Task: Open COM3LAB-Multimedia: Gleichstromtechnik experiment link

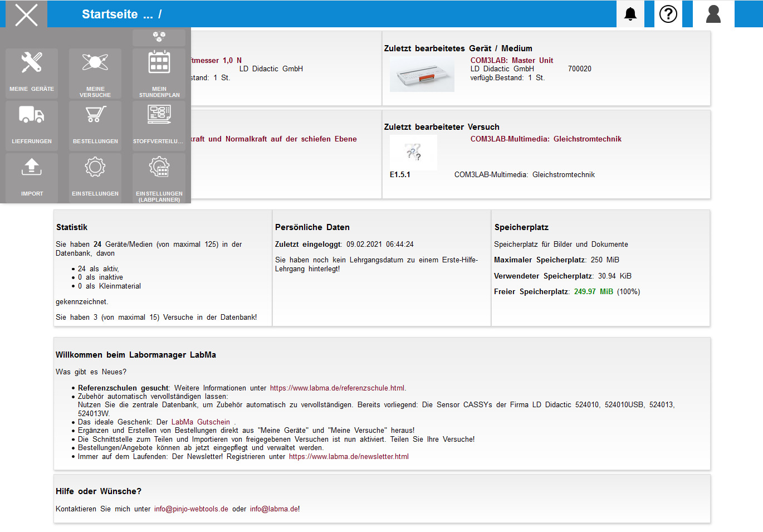Action: click(x=546, y=139)
